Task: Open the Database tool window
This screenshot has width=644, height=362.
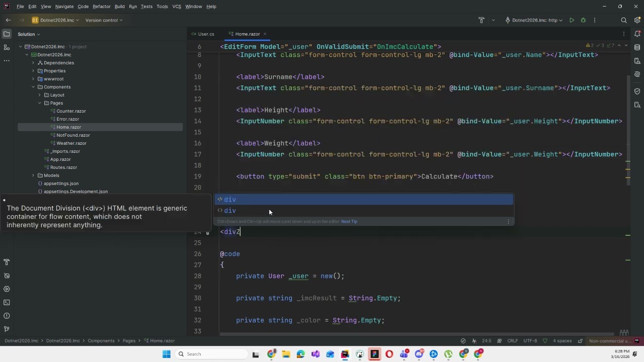Action: pyautogui.click(x=637, y=47)
